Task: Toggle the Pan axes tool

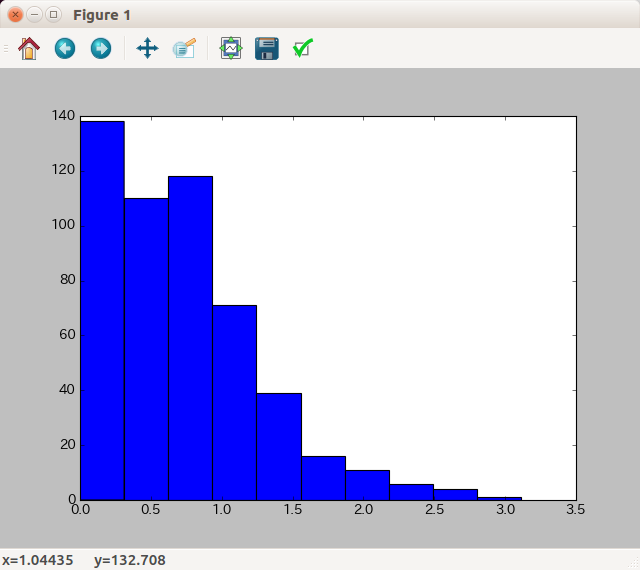Action: pos(147,48)
